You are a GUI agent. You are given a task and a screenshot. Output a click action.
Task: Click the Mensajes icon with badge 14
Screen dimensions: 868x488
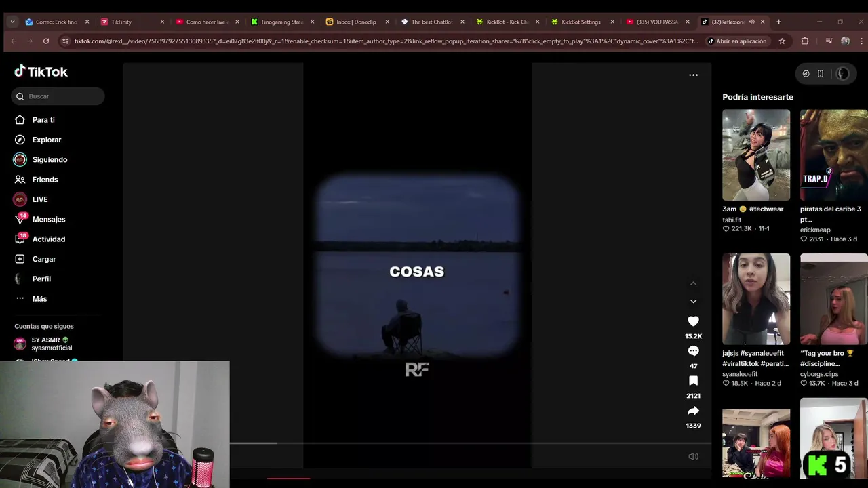(20, 219)
